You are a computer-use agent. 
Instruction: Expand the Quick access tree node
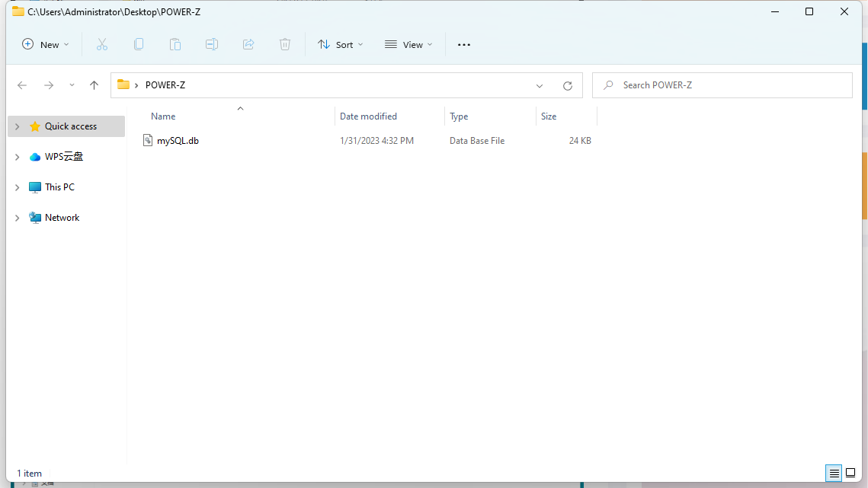tap(18, 126)
